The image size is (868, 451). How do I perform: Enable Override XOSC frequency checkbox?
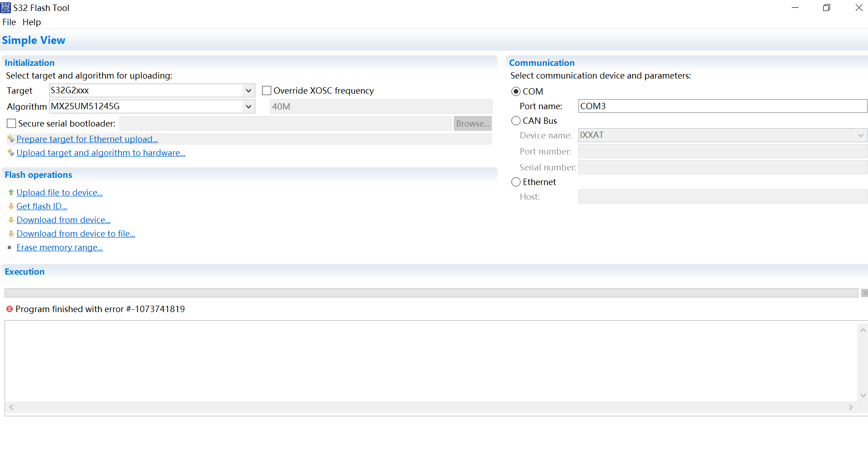pos(267,90)
